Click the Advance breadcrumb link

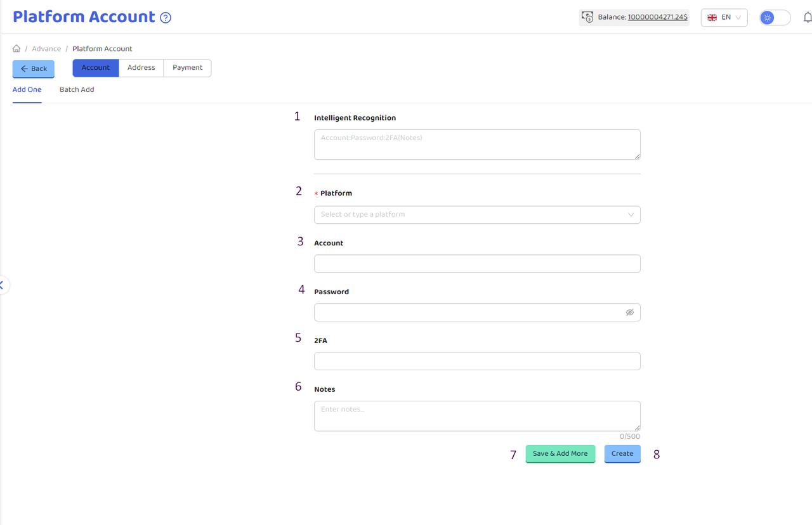click(46, 49)
